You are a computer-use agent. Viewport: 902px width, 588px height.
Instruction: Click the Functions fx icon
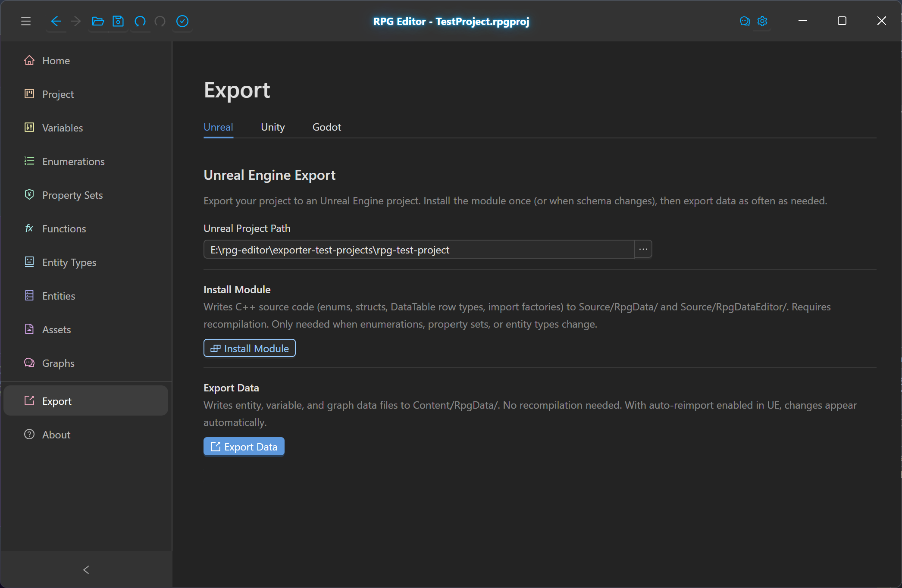tap(29, 228)
